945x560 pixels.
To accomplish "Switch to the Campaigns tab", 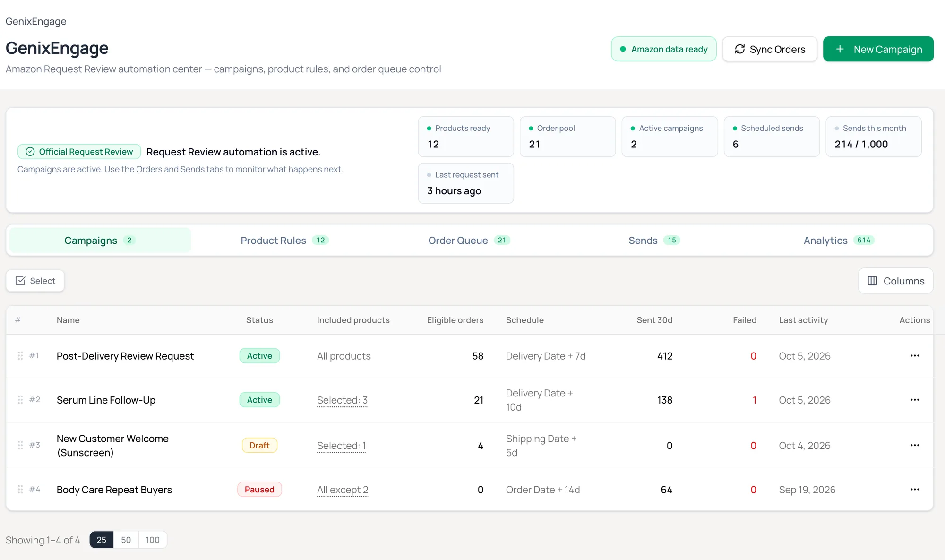I will click(x=100, y=240).
